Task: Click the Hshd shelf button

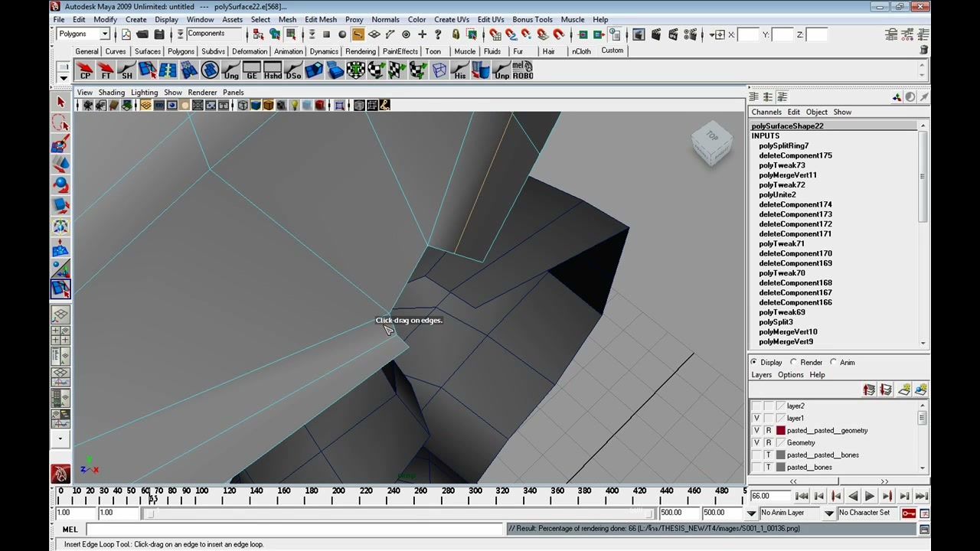Action: click(273, 71)
